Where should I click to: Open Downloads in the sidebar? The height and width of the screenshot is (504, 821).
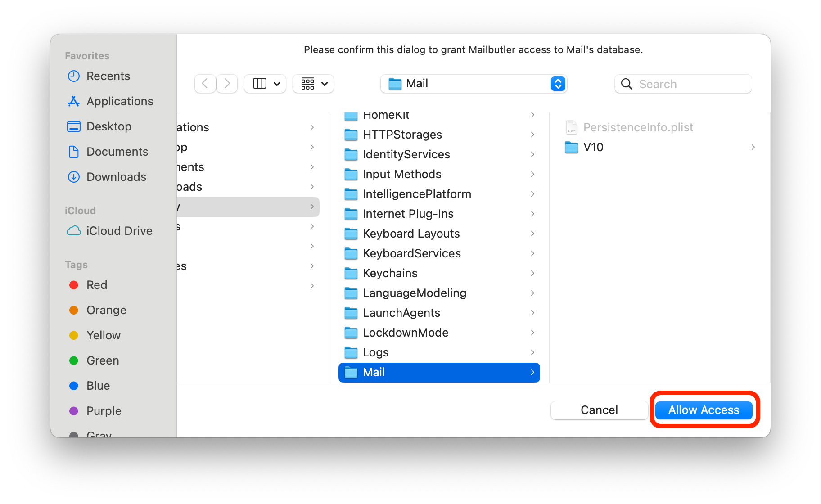click(108, 177)
